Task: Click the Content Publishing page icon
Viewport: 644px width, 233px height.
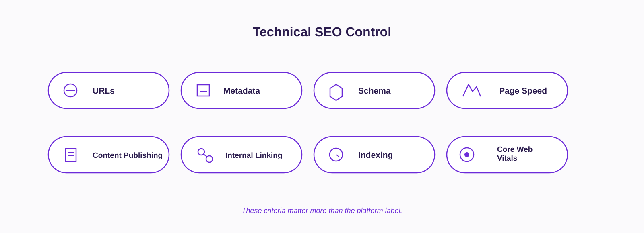Action: tap(71, 155)
